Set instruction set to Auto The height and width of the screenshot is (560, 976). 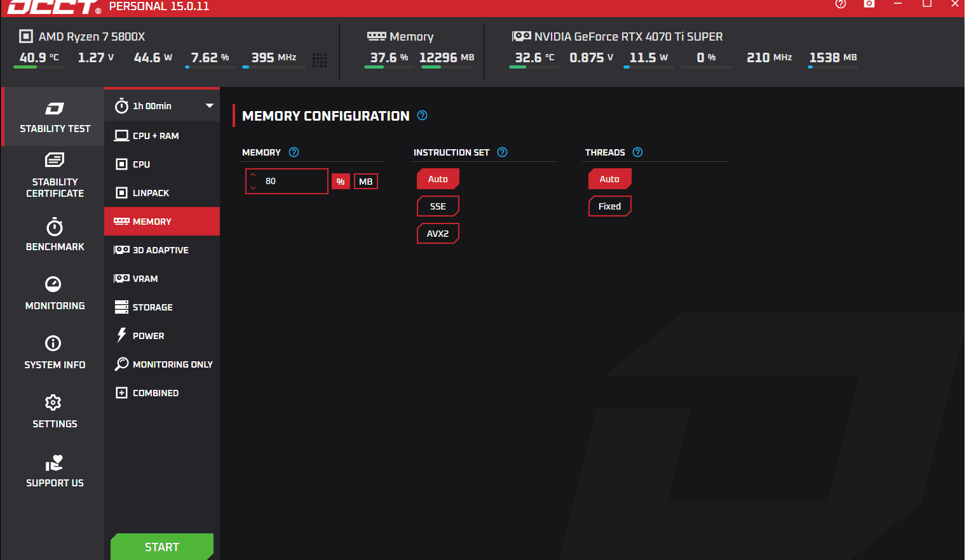pos(438,179)
